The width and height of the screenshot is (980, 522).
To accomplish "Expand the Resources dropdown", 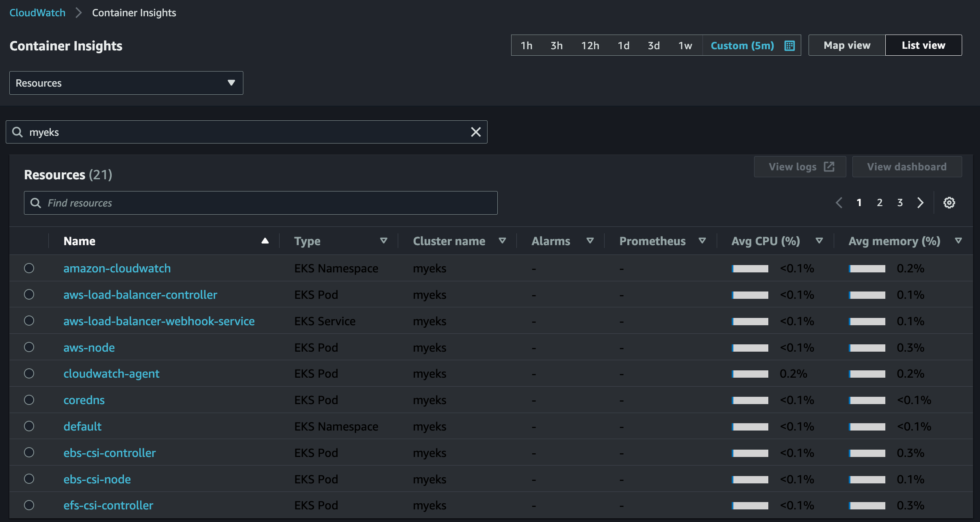I will [126, 83].
